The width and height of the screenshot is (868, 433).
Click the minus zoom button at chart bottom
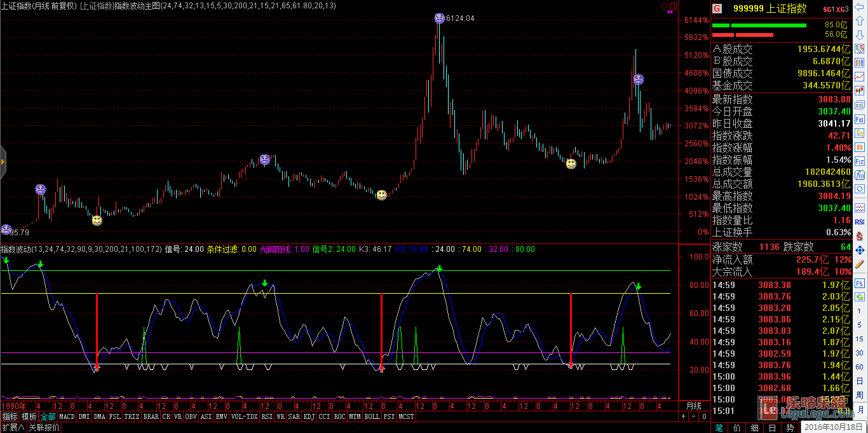click(x=694, y=416)
